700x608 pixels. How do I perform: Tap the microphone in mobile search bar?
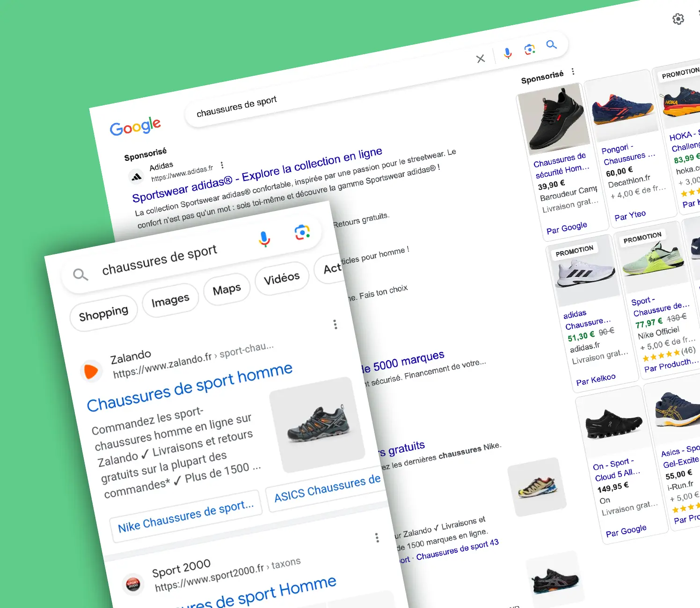pos(264,239)
